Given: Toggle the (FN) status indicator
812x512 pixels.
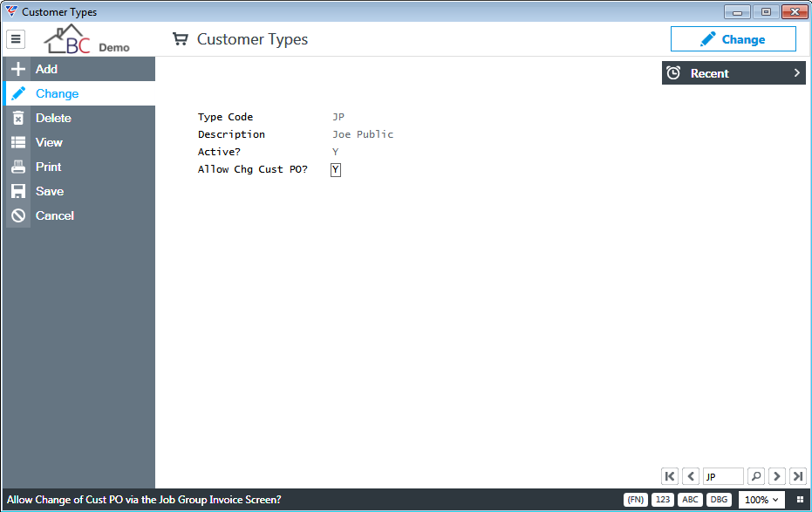Looking at the screenshot, I should point(636,500).
